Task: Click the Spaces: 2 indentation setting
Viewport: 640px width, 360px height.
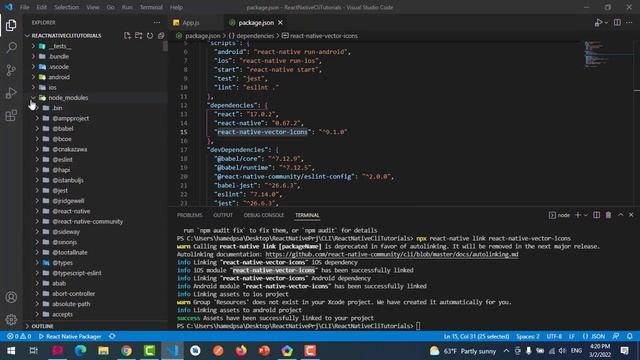Action: point(527,336)
